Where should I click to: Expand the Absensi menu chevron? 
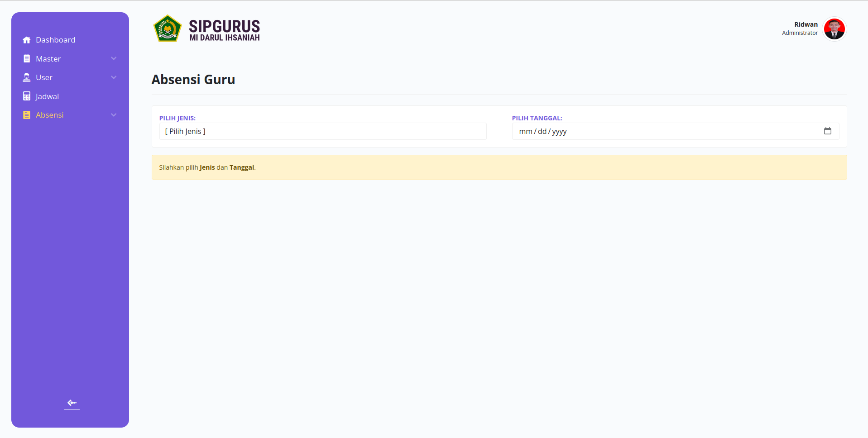pos(114,115)
